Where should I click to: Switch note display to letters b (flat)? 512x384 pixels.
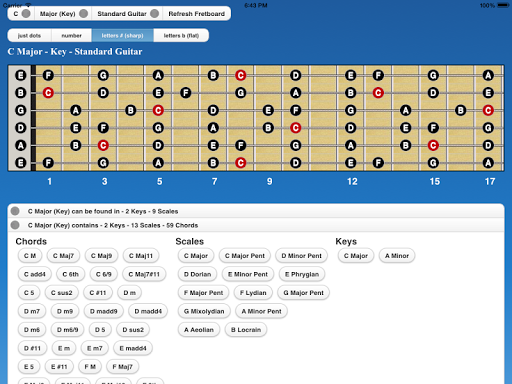pos(181,35)
